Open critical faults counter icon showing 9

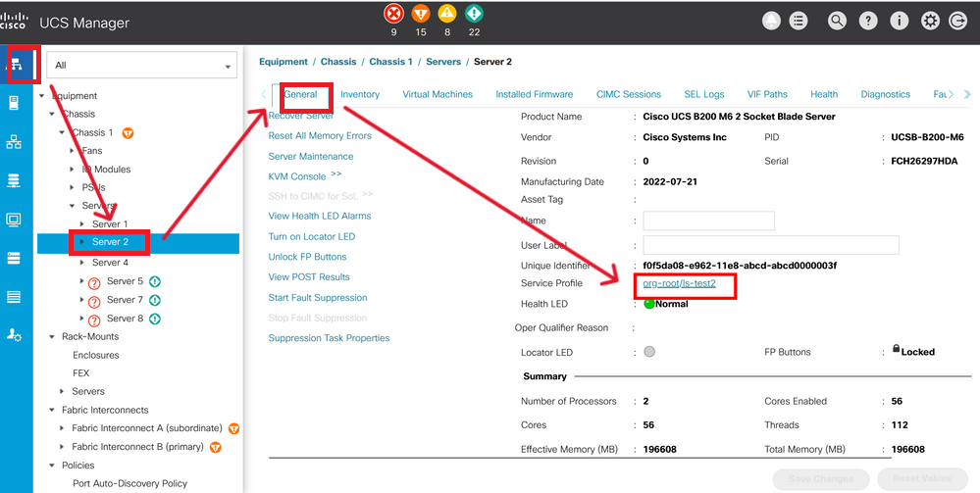coord(393,13)
